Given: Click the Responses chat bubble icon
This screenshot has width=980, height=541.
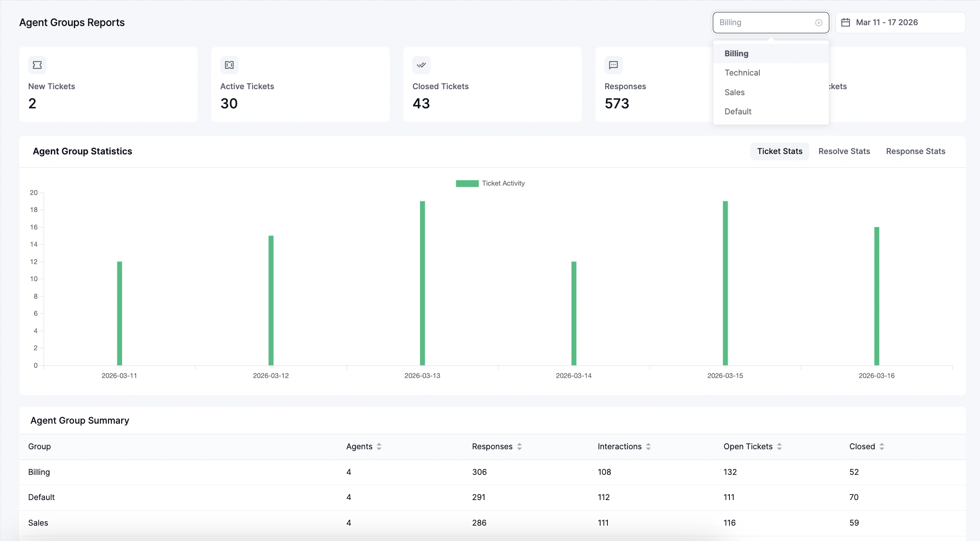Looking at the screenshot, I should [613, 65].
